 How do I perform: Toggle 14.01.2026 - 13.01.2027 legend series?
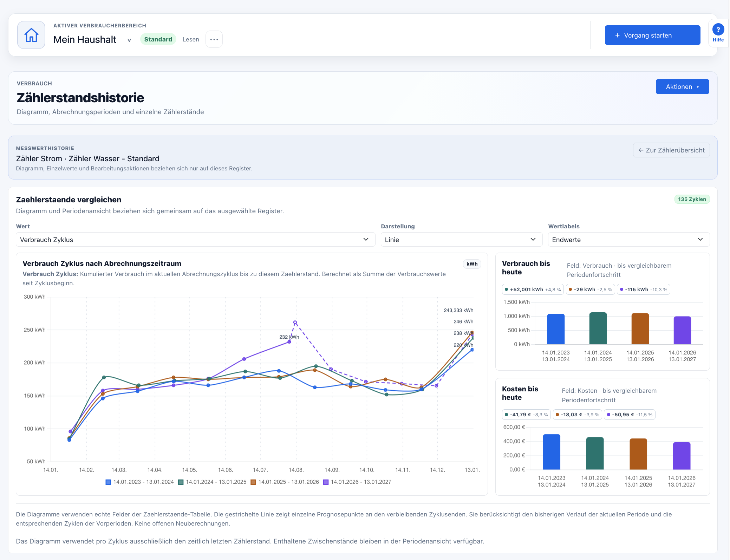tap(357, 482)
